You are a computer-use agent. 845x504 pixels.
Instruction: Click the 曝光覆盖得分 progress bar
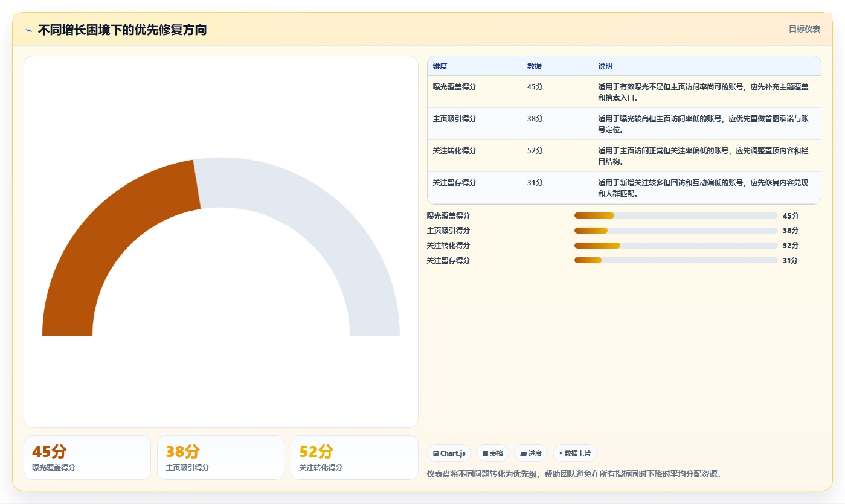[676, 215]
